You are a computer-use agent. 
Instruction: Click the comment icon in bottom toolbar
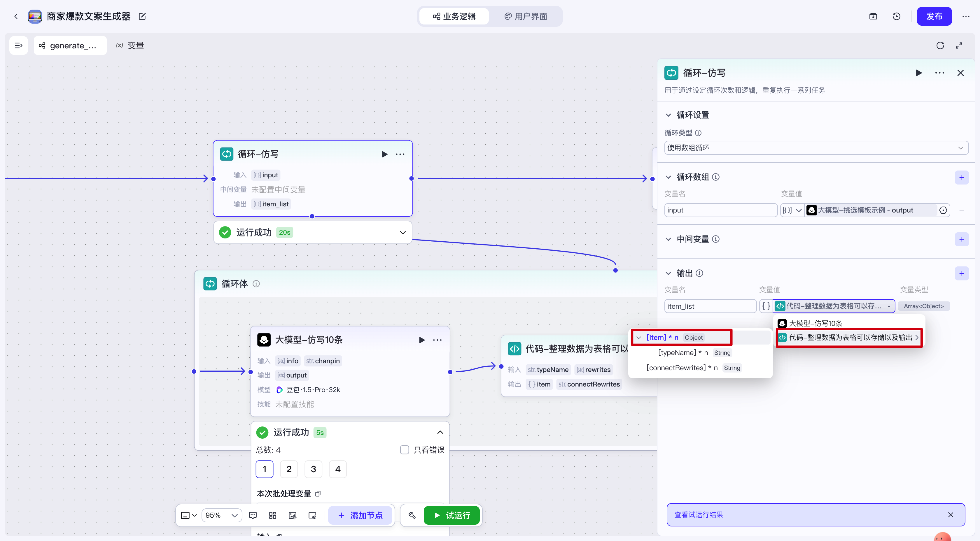(253, 516)
